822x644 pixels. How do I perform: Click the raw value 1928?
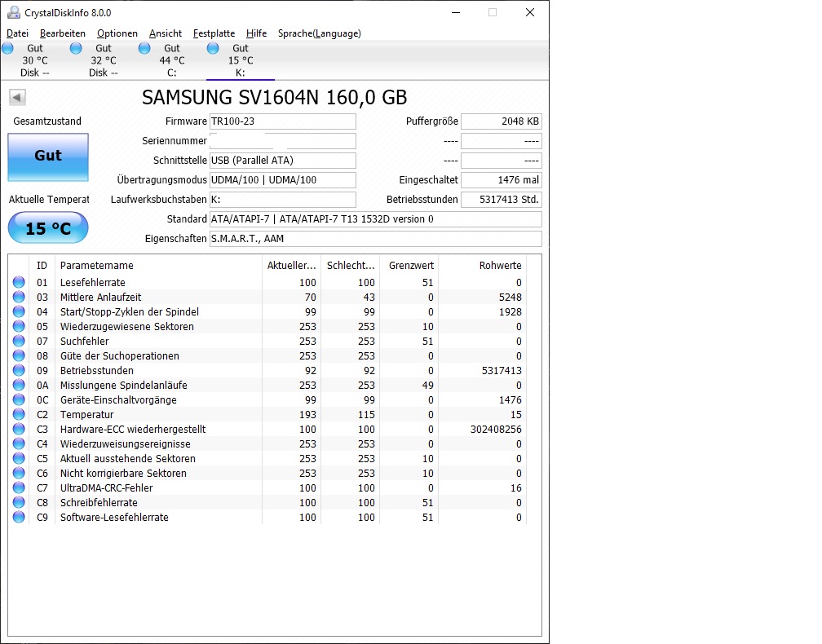[510, 311]
